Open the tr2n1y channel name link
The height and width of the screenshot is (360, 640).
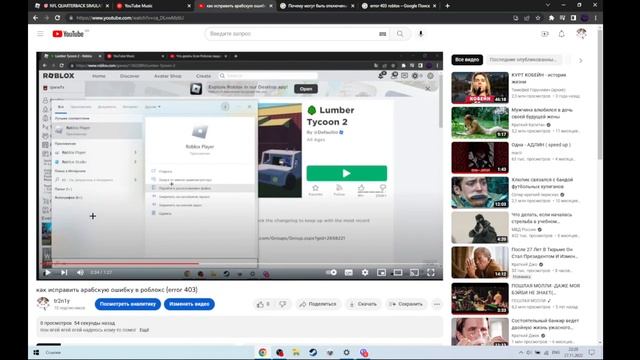62,301
